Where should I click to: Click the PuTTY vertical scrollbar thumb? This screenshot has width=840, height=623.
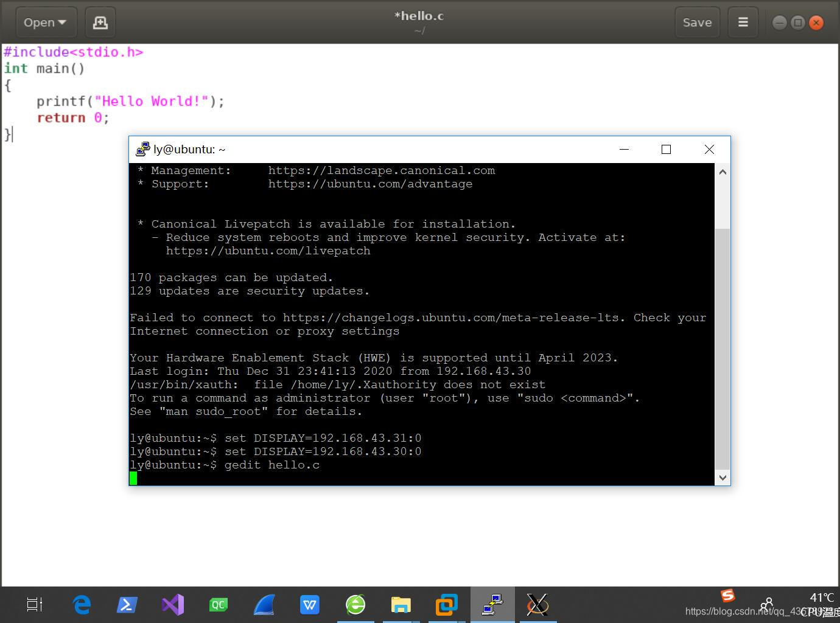tap(723, 349)
